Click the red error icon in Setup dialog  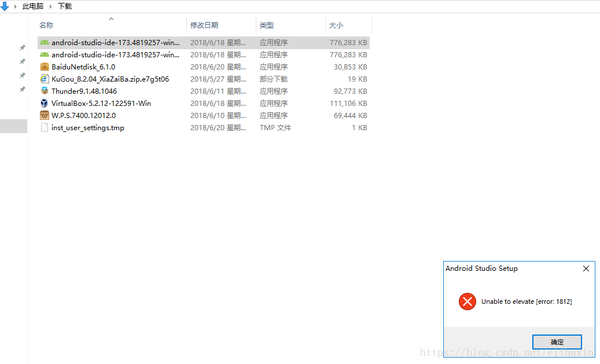(468, 302)
